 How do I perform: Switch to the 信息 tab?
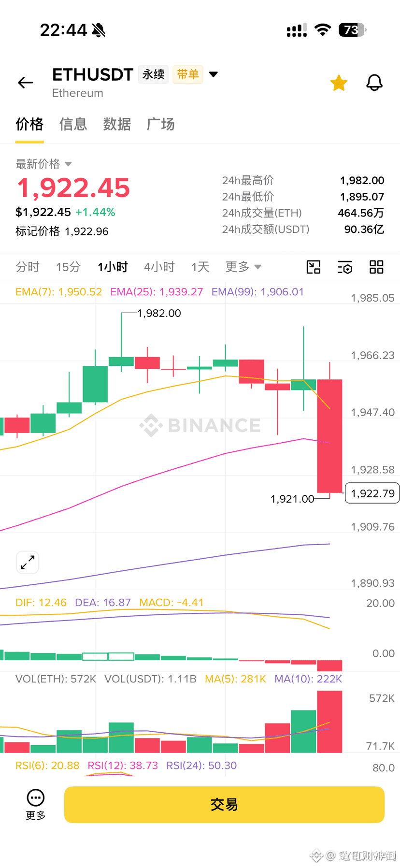click(73, 124)
